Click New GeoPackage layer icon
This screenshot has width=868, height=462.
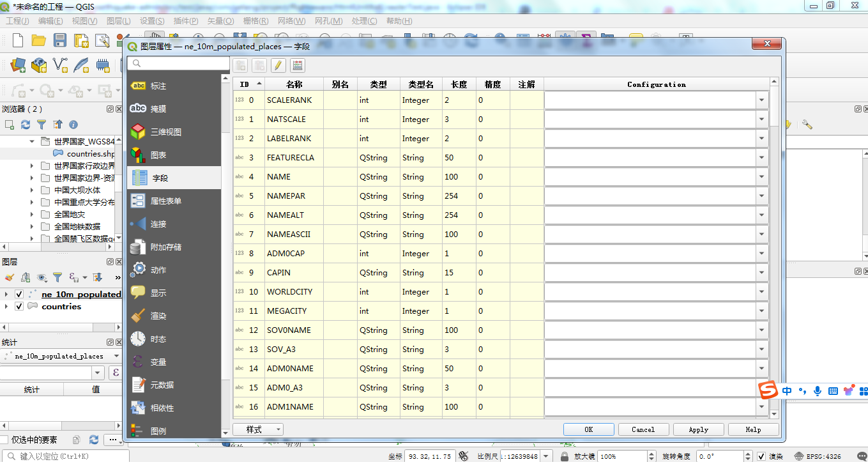[39, 65]
